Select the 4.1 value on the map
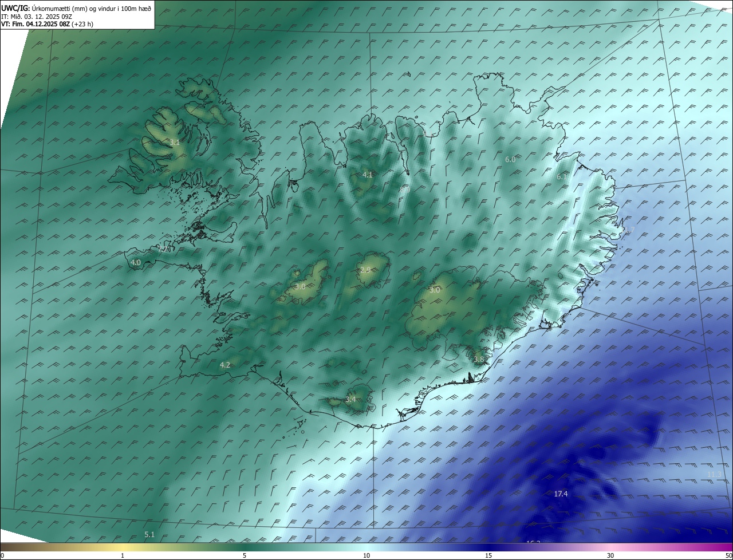The height and width of the screenshot is (560, 733). click(x=368, y=175)
